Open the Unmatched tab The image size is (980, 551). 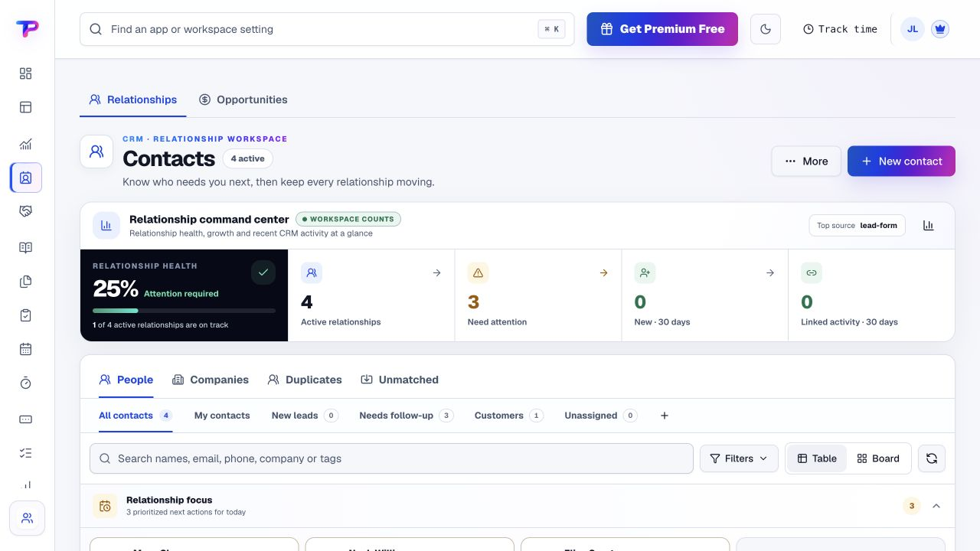(400, 380)
